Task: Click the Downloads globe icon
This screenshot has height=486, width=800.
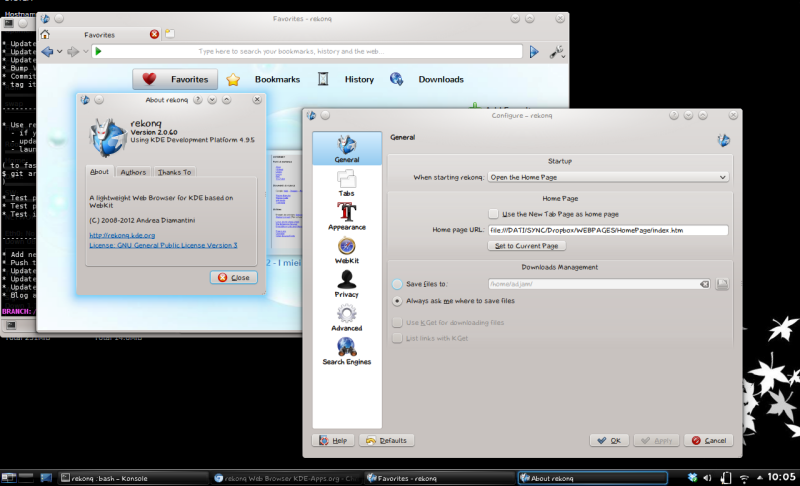Action: (396, 79)
